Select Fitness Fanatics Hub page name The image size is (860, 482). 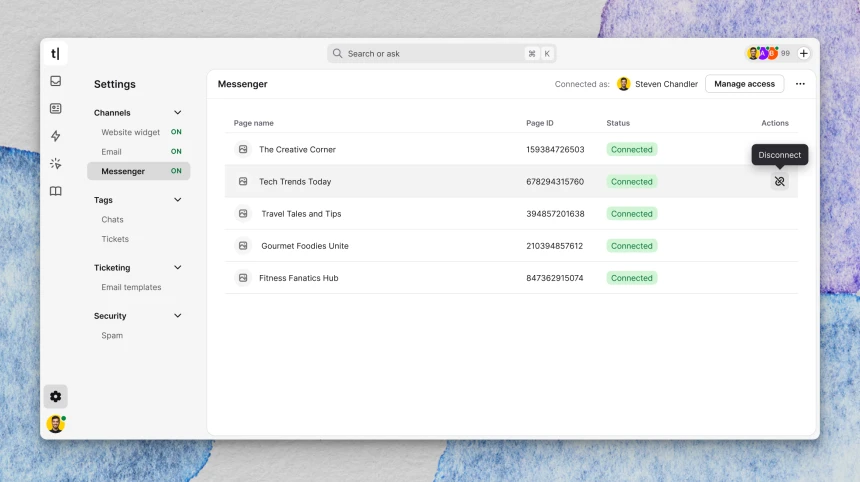[x=298, y=278]
